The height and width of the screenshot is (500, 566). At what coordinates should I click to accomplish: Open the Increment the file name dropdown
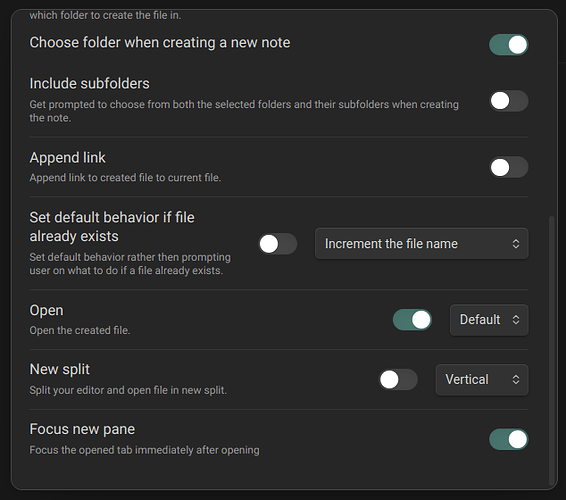(422, 244)
